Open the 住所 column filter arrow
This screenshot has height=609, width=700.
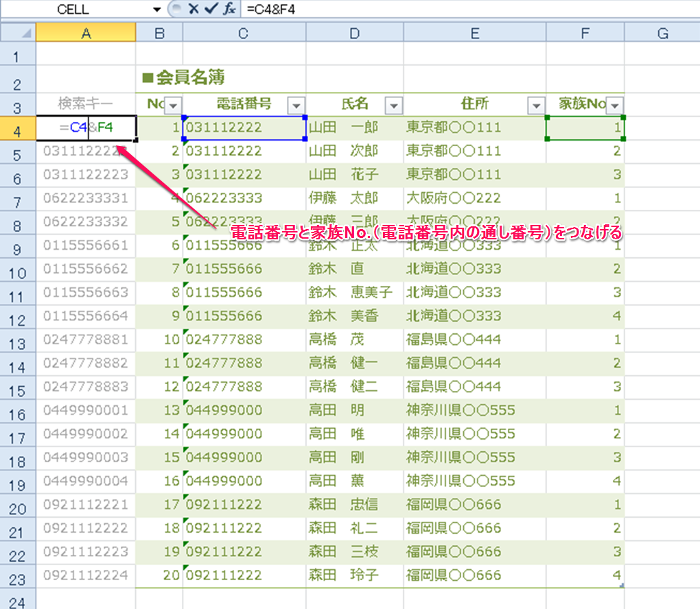536,105
